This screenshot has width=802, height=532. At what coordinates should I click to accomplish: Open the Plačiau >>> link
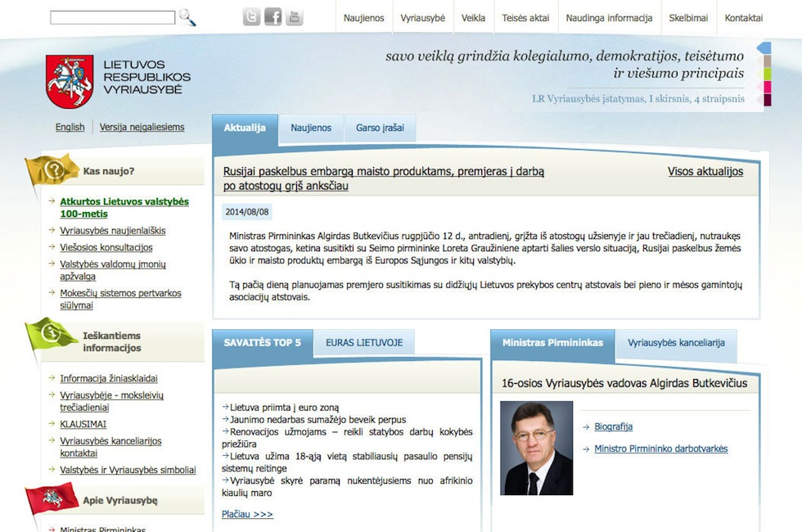point(247,514)
